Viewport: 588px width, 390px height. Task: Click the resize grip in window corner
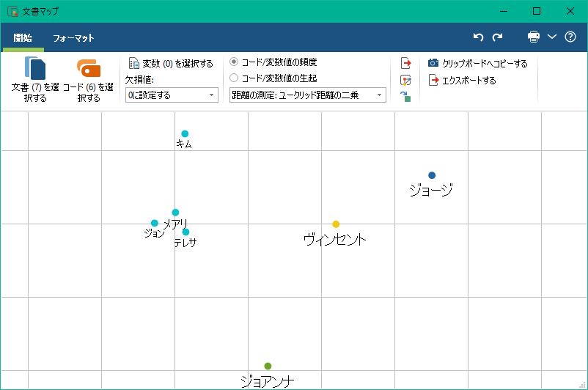(582, 385)
